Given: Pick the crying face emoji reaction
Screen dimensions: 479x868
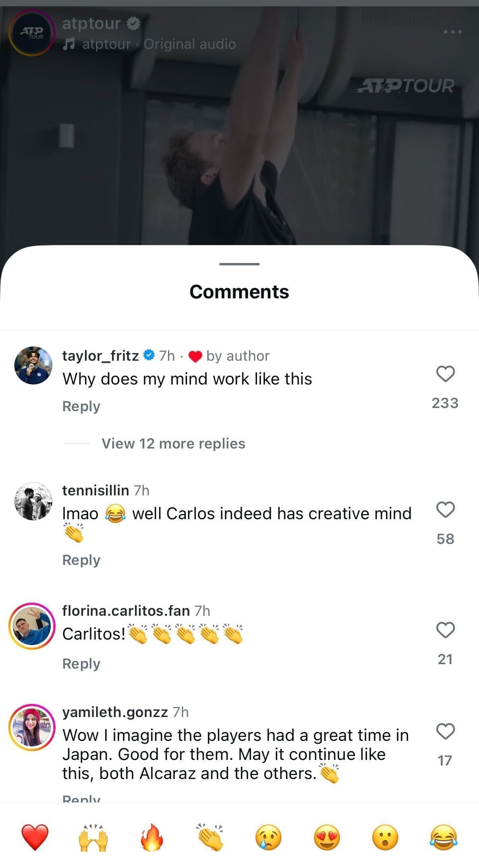Looking at the screenshot, I should tap(268, 836).
